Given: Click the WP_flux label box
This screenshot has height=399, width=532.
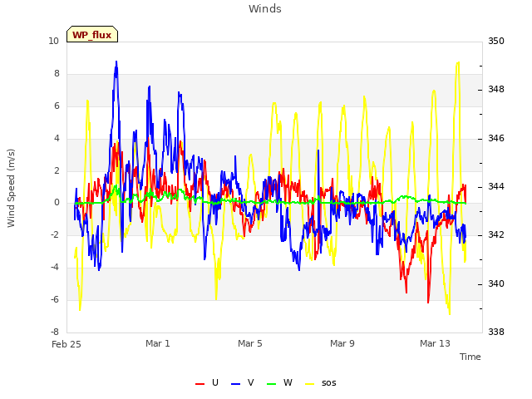Looking at the screenshot, I should (x=92, y=34).
